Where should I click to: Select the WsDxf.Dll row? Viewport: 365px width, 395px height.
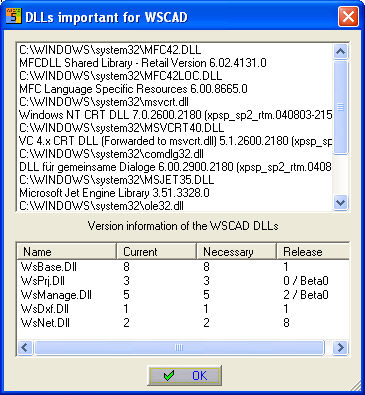(183, 309)
